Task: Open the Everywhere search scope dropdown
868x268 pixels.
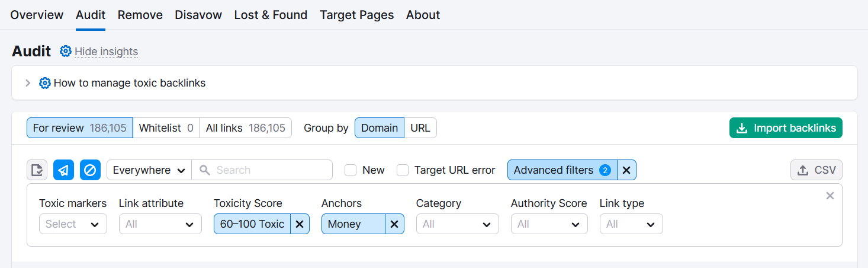Action: point(149,170)
